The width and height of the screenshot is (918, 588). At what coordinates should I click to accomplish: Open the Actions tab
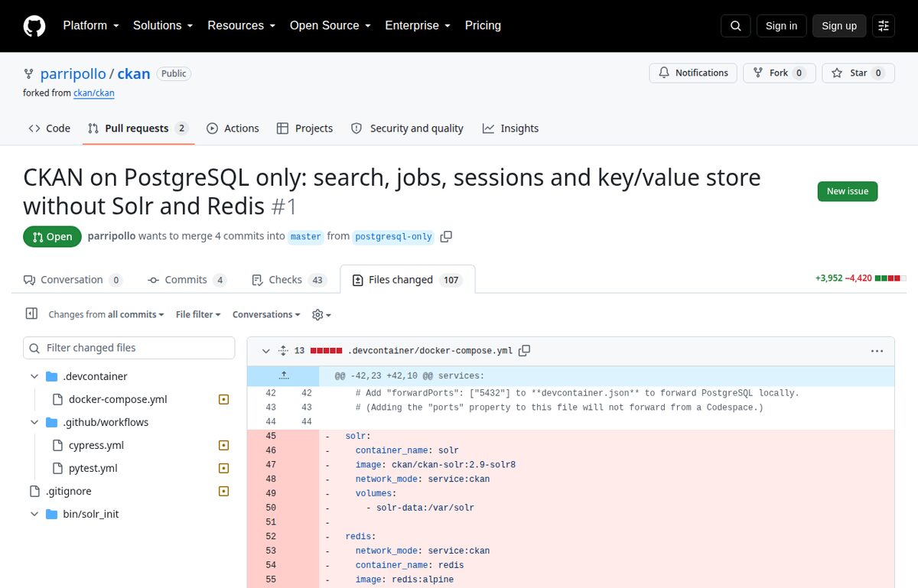[x=233, y=128]
